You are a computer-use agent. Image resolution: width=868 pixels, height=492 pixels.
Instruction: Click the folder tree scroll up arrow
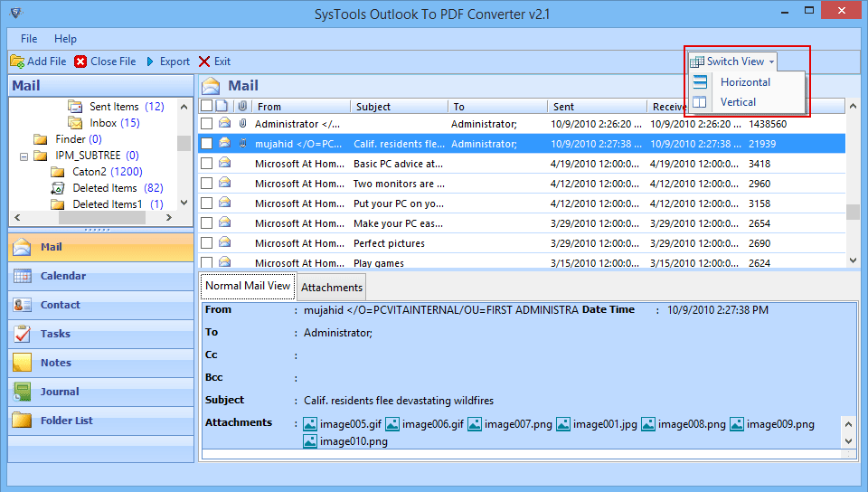(184, 106)
